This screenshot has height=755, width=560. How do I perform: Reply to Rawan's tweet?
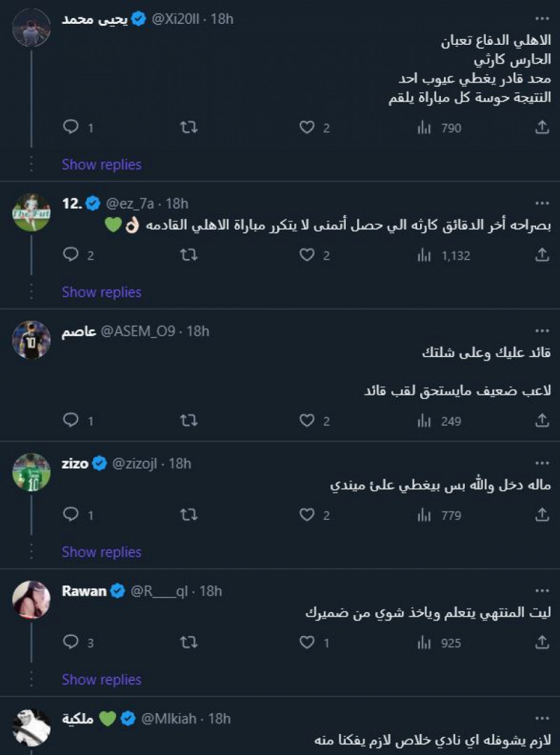coord(71,643)
